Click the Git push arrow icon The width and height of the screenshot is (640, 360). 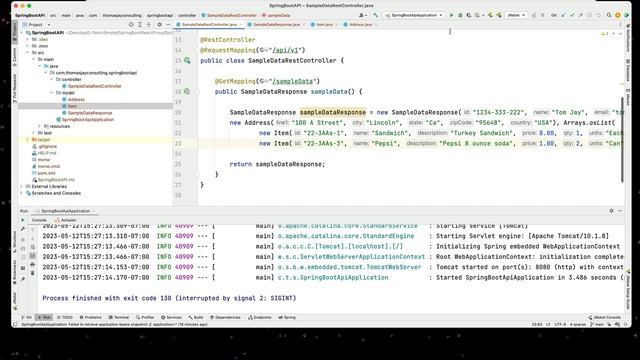580,15
